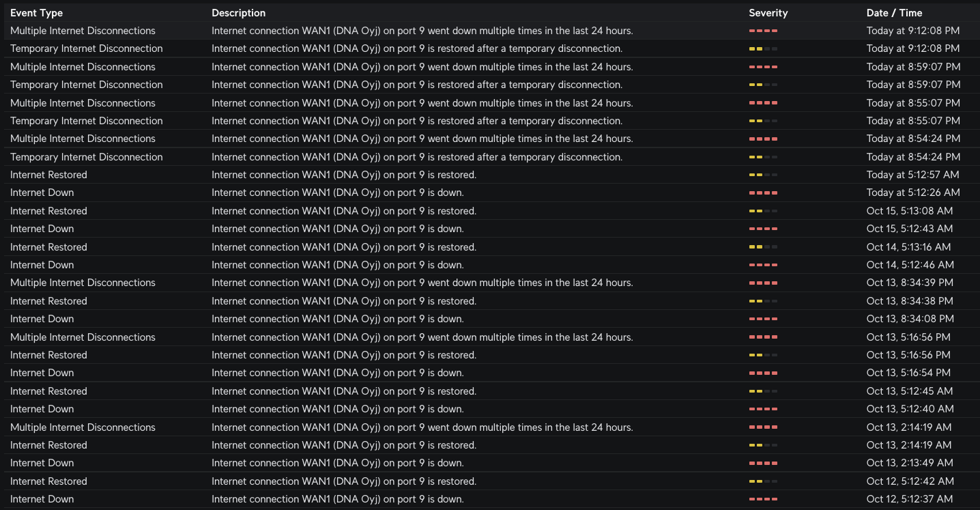The image size is (980, 510).
Task: Click the Description column header
Action: [x=238, y=13]
